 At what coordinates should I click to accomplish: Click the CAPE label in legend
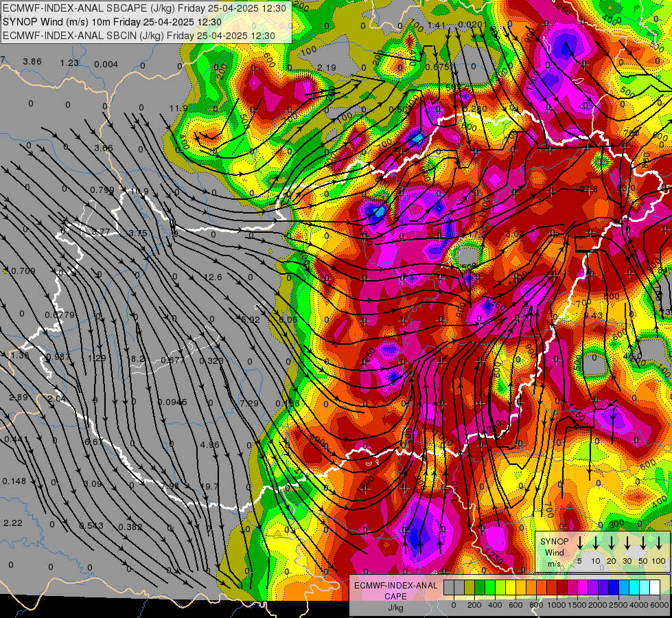click(395, 597)
